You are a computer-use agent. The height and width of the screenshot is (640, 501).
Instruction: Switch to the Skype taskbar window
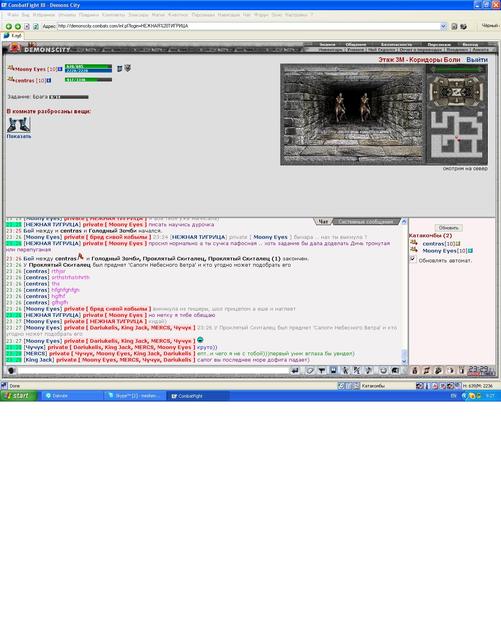136,396
